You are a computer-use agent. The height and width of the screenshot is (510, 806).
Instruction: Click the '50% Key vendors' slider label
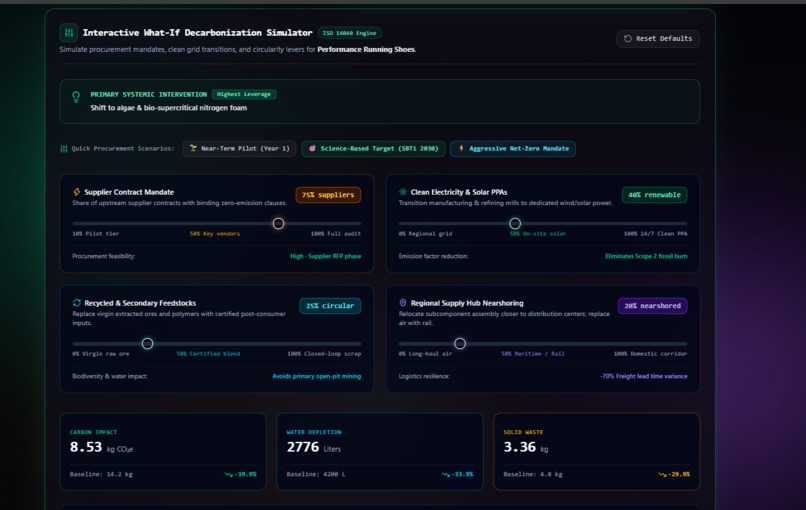coord(215,234)
